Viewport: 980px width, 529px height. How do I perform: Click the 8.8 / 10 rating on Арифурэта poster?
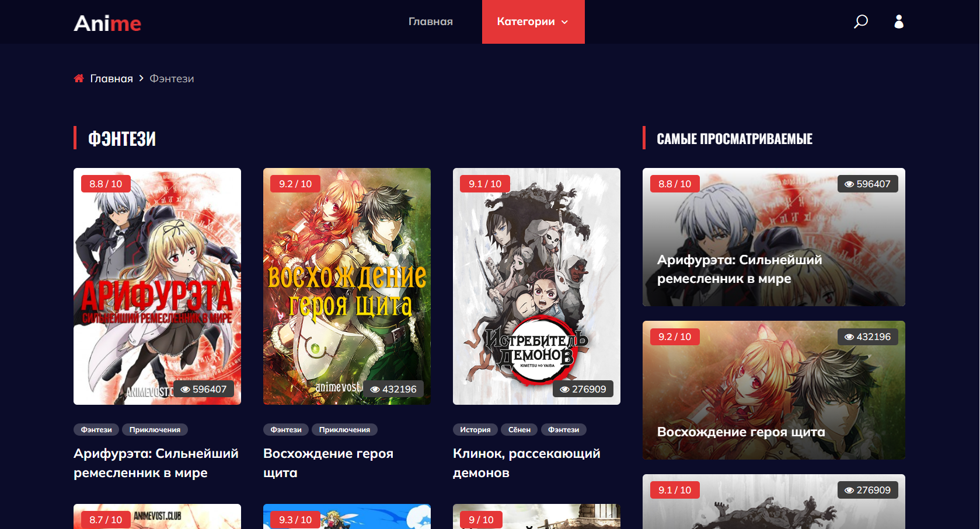click(x=106, y=184)
